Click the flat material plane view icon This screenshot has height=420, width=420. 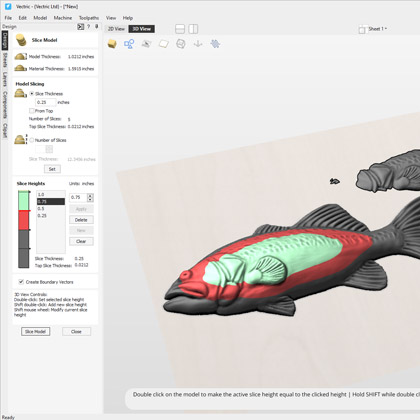164,44
